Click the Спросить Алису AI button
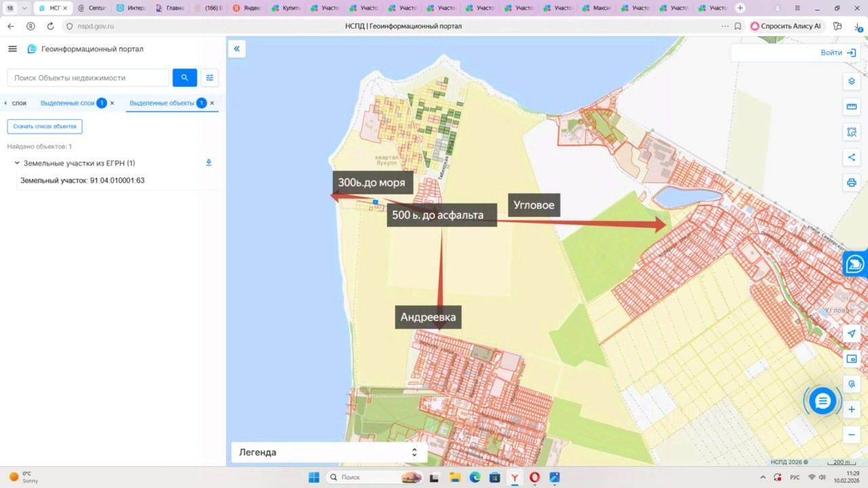Screen dimensions: 868x488 [x=786, y=26]
